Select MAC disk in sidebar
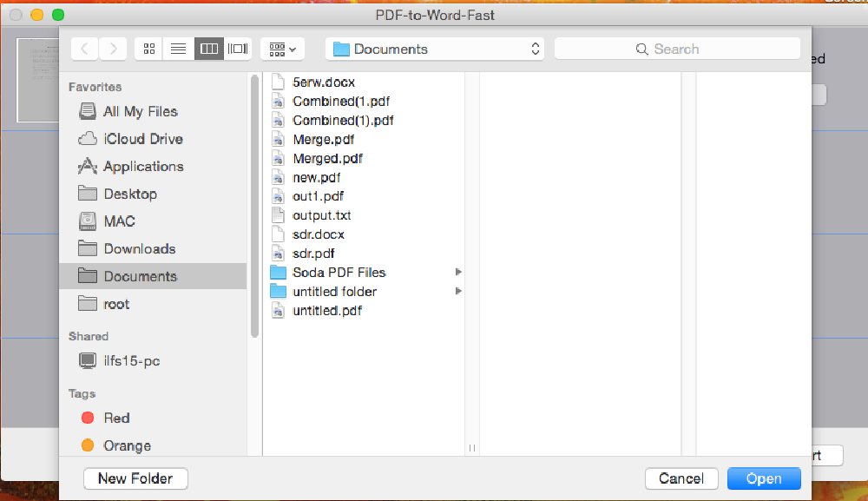Viewport: 868px width, 501px height. (153, 221)
